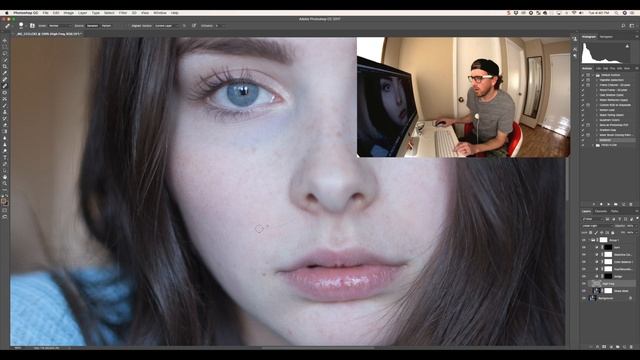Switch to the Channels tab
640x360 pixels.
tap(600, 211)
